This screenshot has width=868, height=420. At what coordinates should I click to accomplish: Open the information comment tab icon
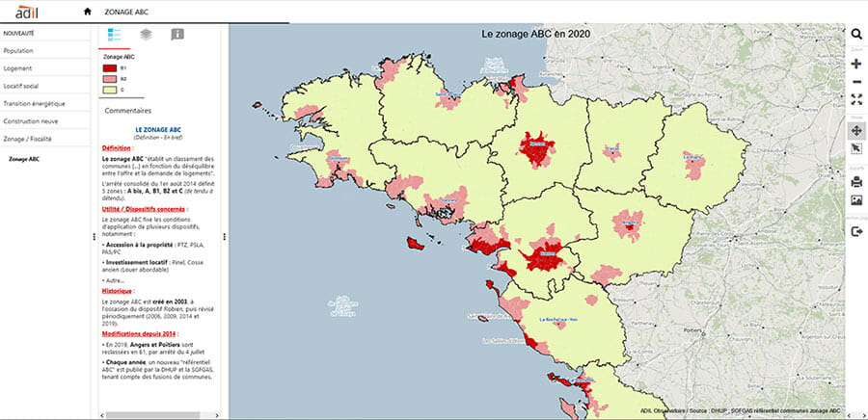(177, 35)
